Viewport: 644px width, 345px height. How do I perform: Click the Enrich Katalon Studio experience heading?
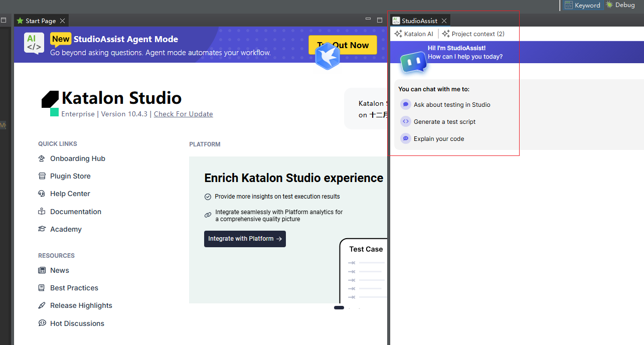(294, 178)
